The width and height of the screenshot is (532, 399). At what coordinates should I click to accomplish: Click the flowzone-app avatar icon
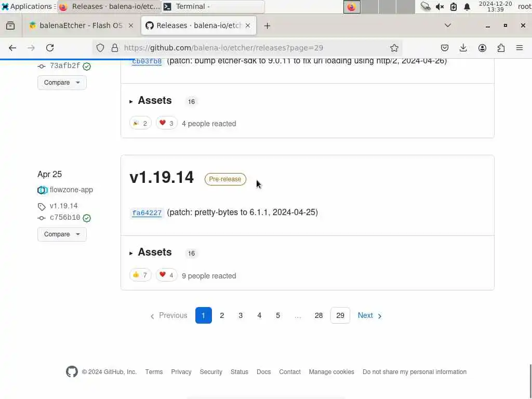[43, 190]
